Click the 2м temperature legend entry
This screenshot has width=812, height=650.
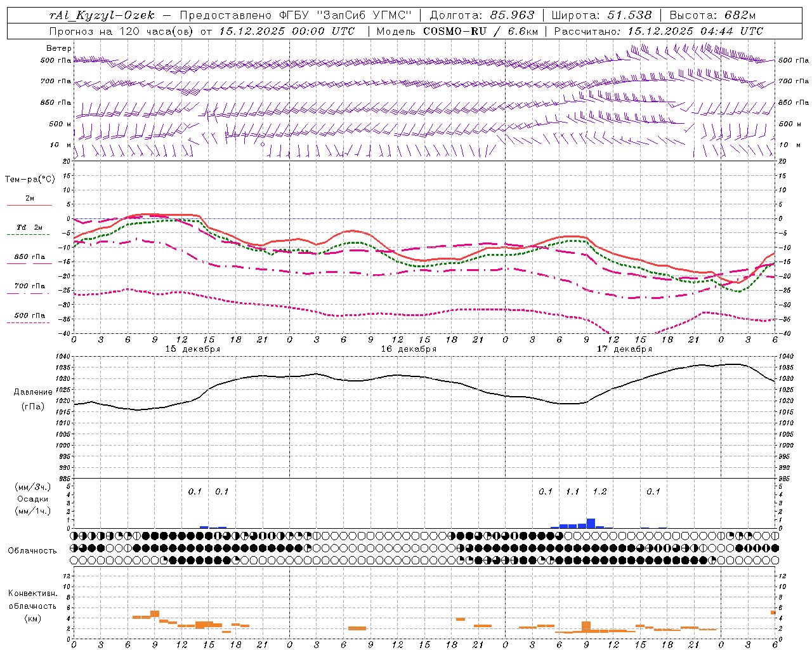pos(30,199)
